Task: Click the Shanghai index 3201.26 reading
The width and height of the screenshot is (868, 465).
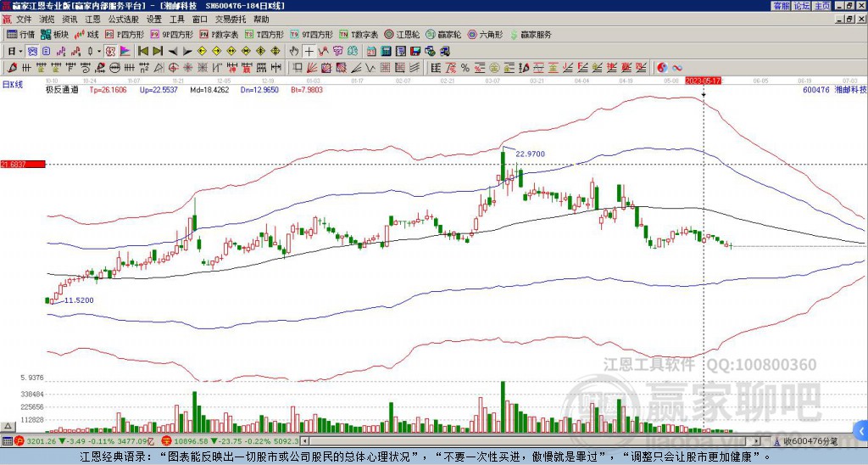Action: (x=41, y=441)
